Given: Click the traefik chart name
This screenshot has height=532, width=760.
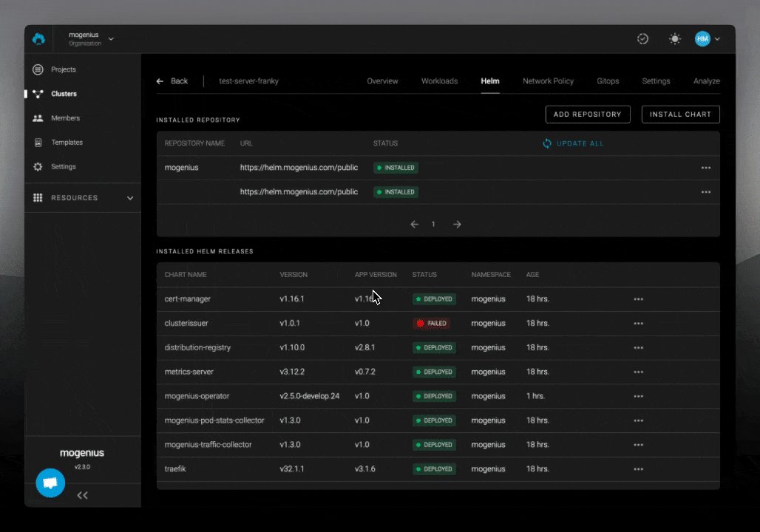Looking at the screenshot, I should 175,468.
